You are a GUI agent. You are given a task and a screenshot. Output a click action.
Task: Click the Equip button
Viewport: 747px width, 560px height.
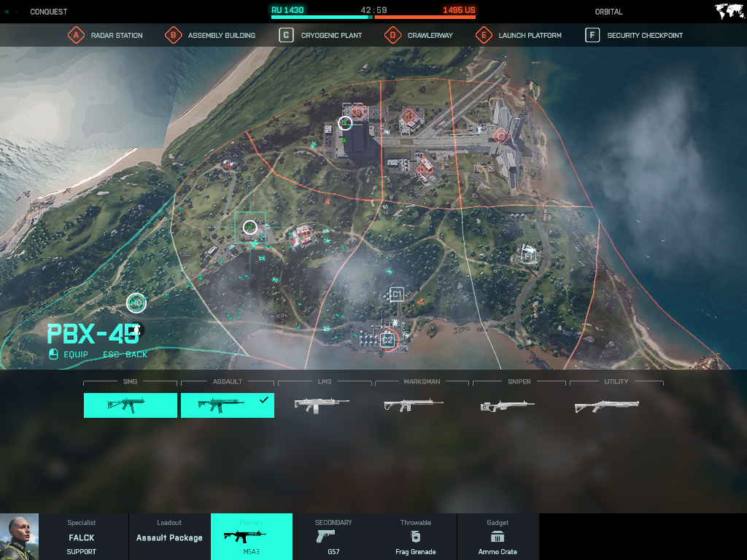pos(69,354)
